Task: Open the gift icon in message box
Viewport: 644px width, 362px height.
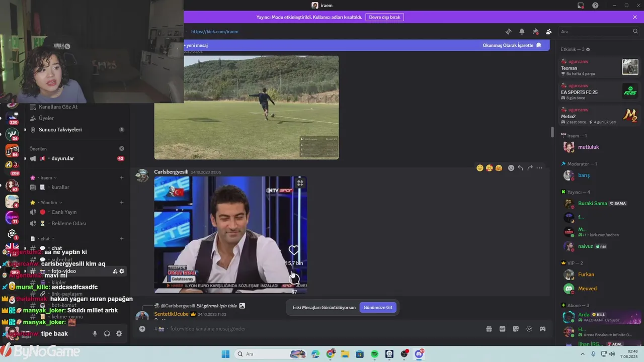Action: coord(489,329)
